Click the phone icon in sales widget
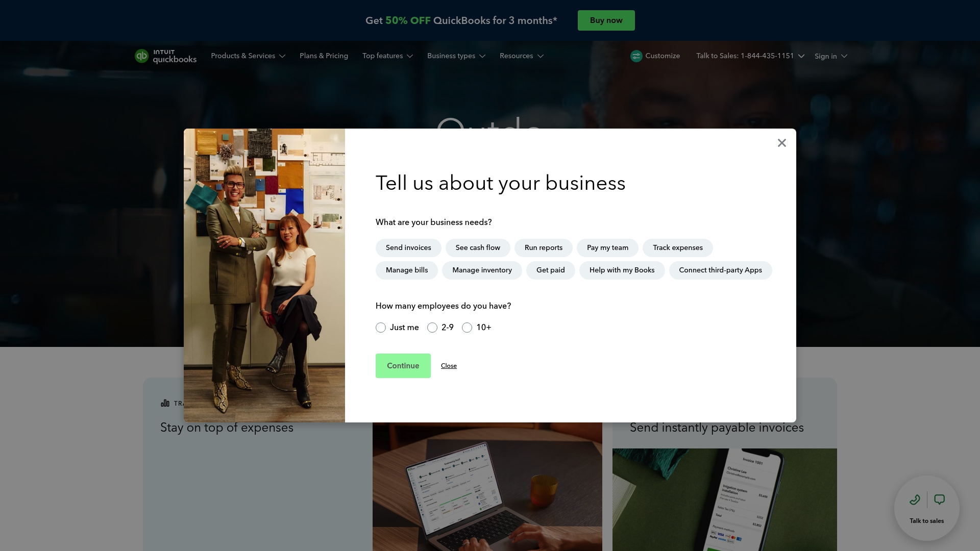Image resolution: width=980 pixels, height=551 pixels. [914, 499]
